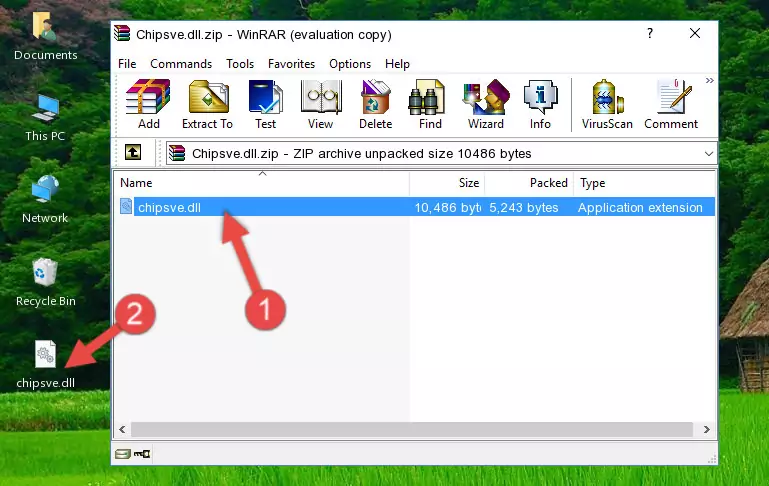
Task: Click the Comment toolbar icon
Action: 671,104
